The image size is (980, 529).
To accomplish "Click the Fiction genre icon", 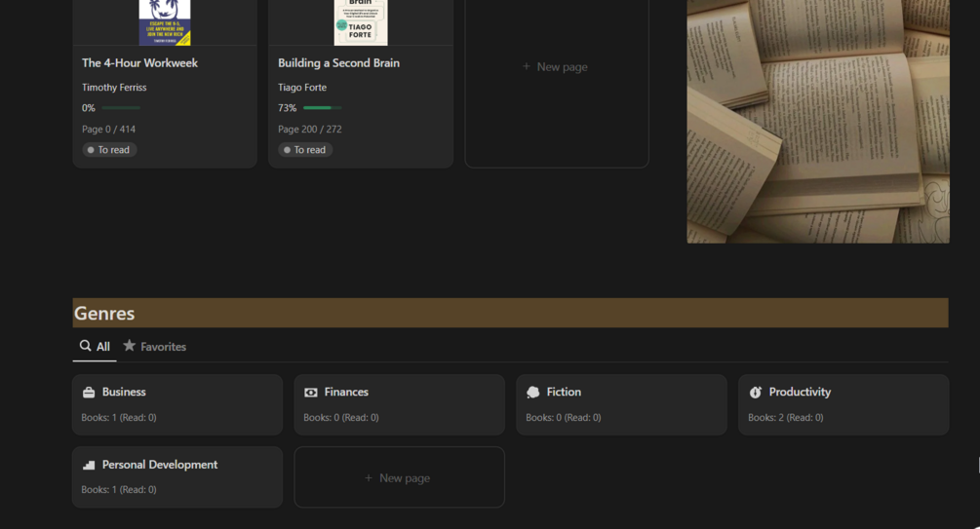I will pos(533,393).
